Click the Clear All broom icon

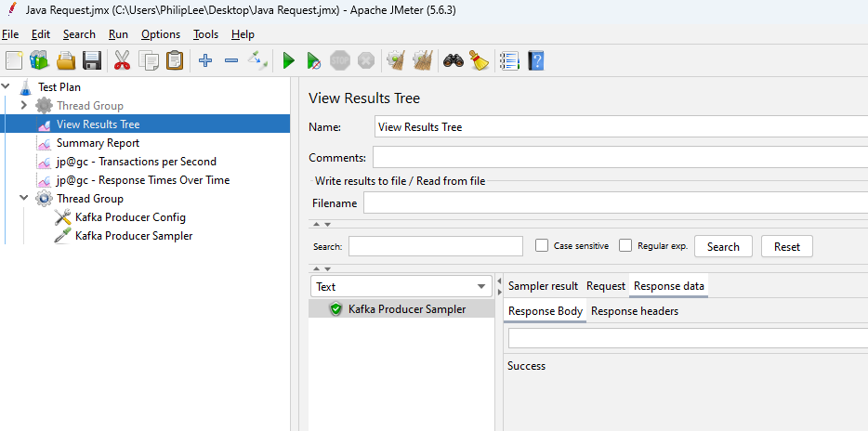click(x=479, y=61)
